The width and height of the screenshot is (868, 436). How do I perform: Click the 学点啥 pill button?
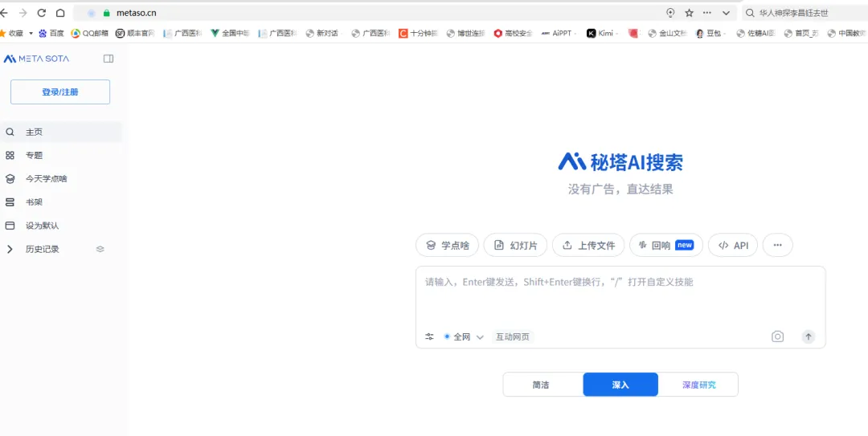click(448, 245)
